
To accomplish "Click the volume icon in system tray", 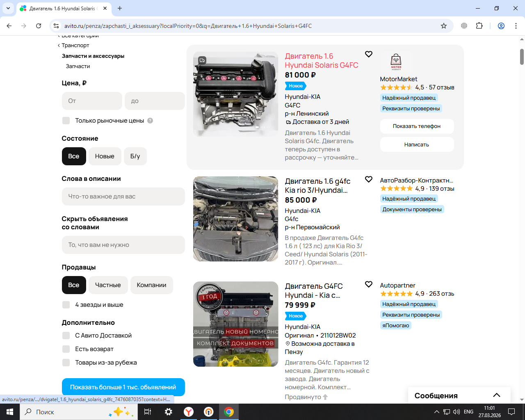I will (457, 412).
